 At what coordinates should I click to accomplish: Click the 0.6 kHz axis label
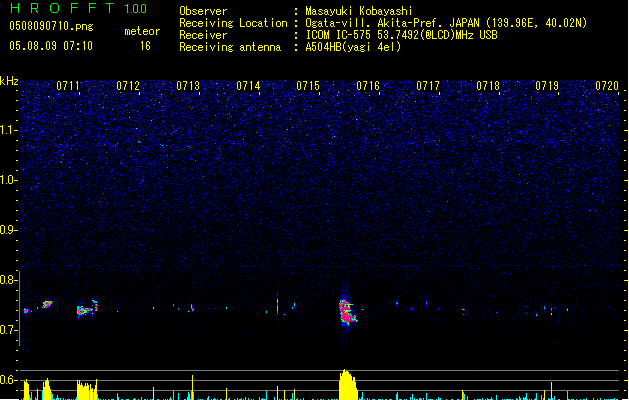(9, 380)
